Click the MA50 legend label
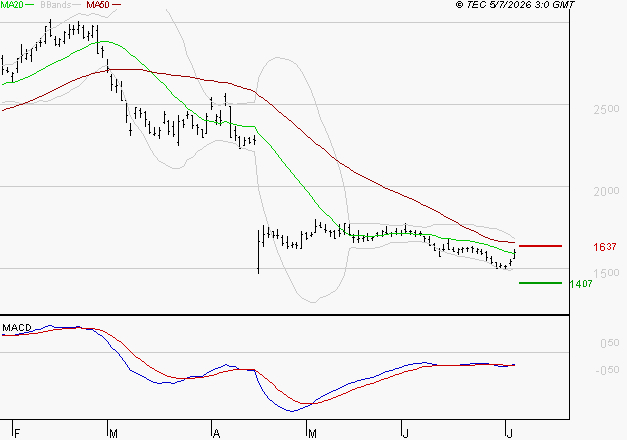The image size is (627, 440). 98,5
